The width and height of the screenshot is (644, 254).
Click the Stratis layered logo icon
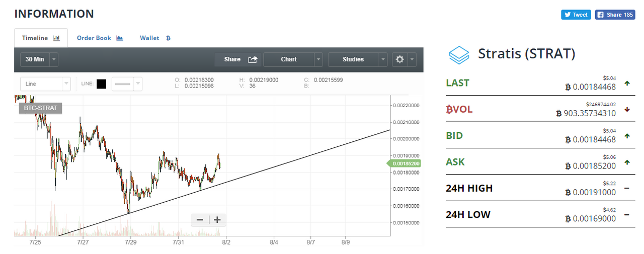pyautogui.click(x=458, y=55)
